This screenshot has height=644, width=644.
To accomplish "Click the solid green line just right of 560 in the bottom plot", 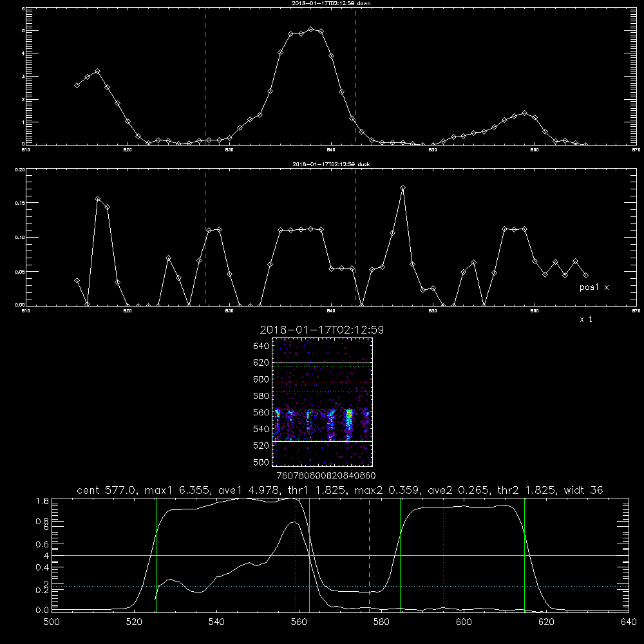I will (x=309, y=554).
